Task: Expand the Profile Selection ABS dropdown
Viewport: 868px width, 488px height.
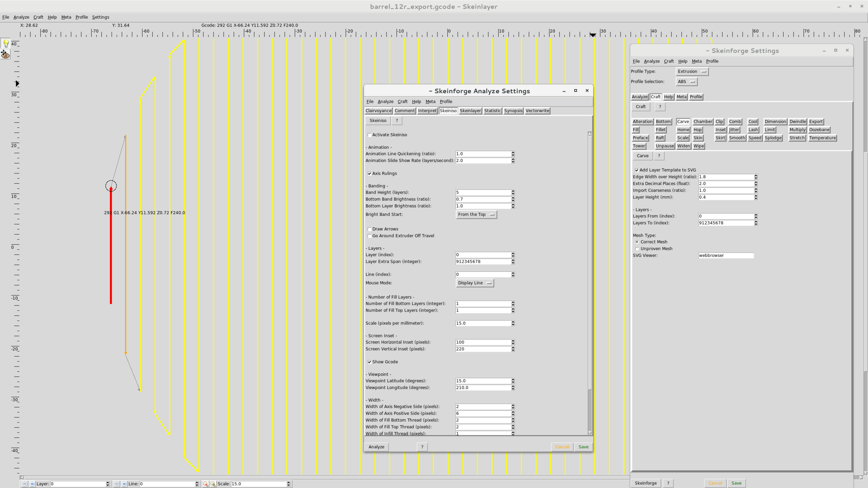Action: click(686, 82)
